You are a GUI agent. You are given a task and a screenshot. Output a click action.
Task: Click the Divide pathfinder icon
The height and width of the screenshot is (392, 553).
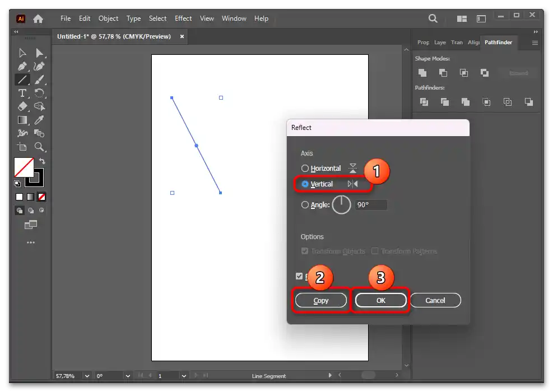click(424, 102)
